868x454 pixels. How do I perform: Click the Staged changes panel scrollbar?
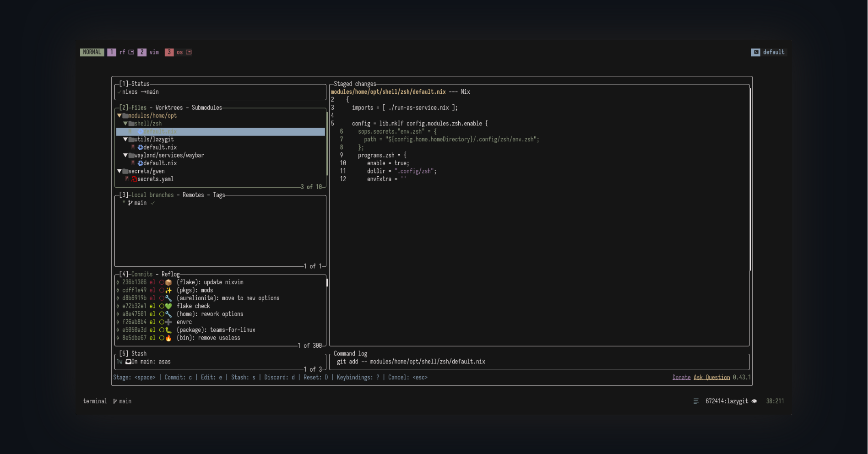tap(750, 179)
